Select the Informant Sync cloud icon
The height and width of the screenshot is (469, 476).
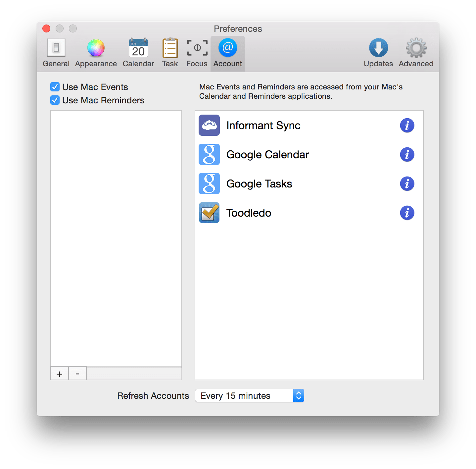click(x=209, y=125)
